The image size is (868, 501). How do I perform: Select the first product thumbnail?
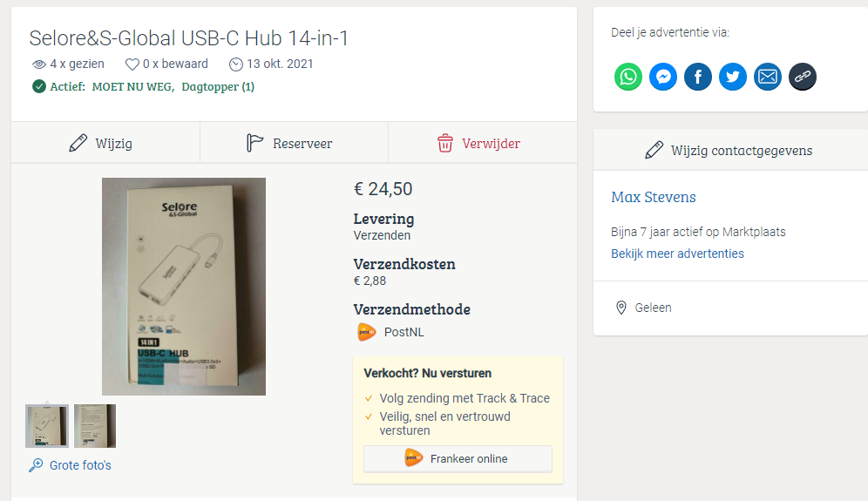(47, 426)
